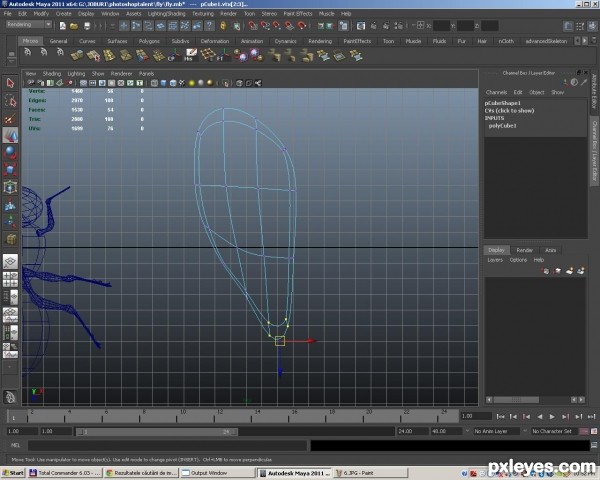This screenshot has height=480, width=600.
Task: Lock the current selection with padlock icon
Action: (x=223, y=26)
